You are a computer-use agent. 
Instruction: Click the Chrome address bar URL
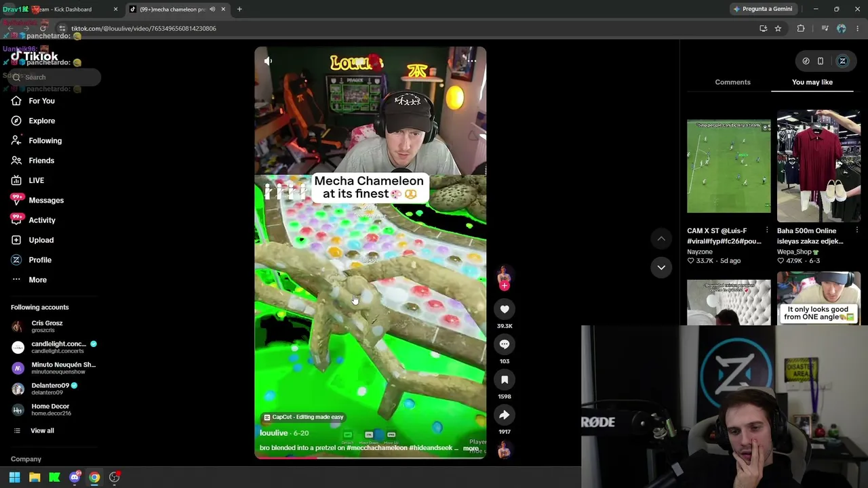tap(144, 28)
